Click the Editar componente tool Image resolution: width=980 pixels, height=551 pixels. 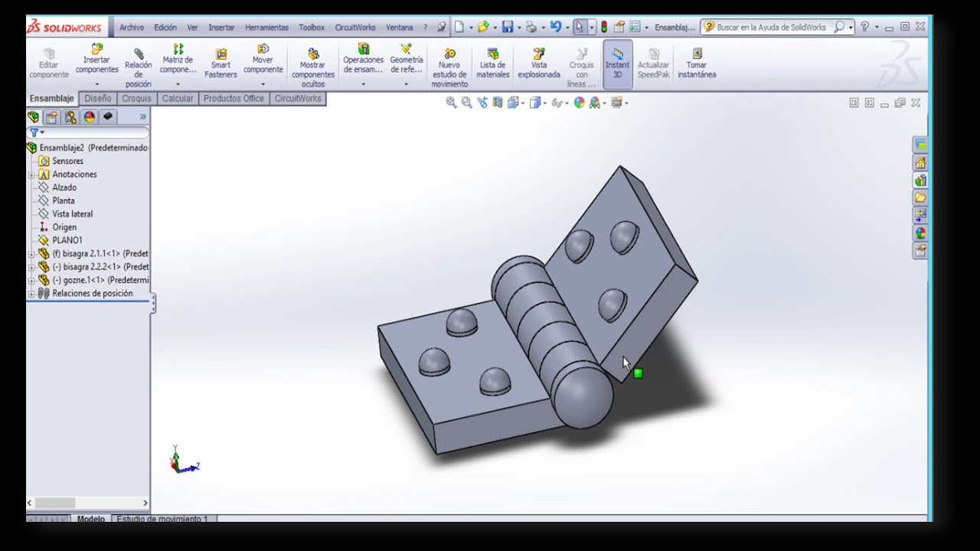click(49, 64)
